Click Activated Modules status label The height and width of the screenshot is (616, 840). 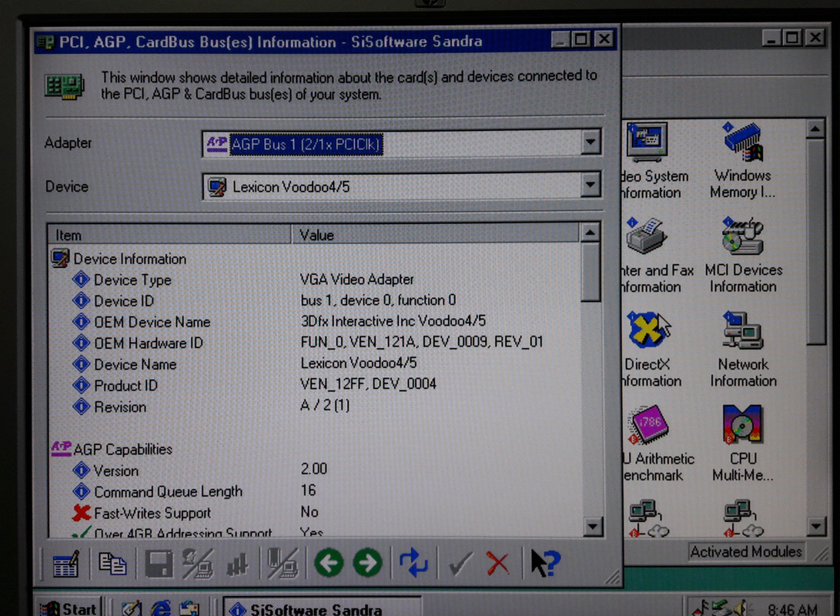pos(746,552)
